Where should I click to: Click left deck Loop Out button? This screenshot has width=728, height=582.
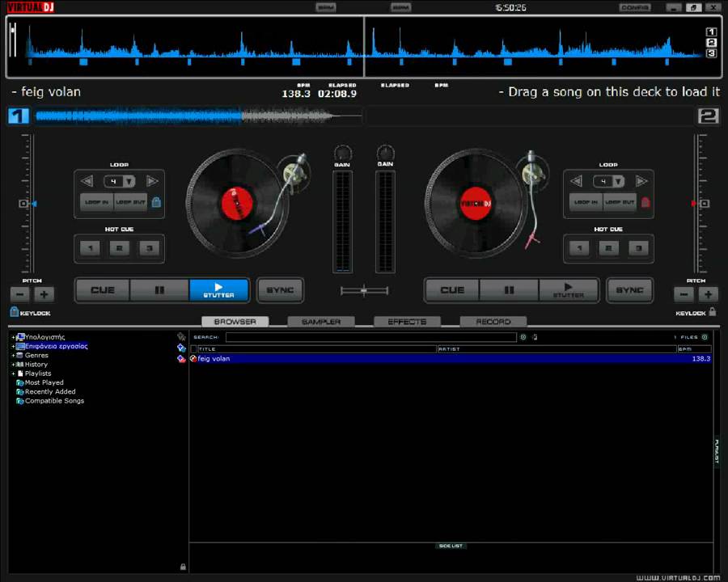tap(130, 202)
